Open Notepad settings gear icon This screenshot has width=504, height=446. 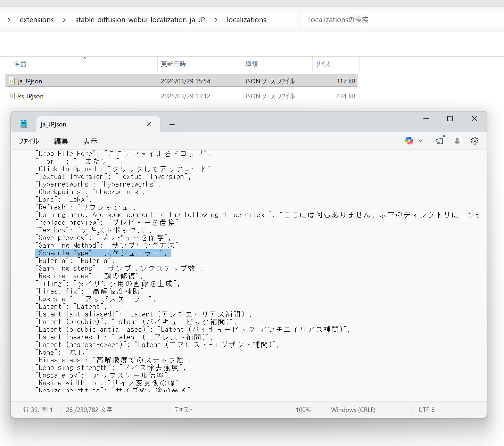474,141
